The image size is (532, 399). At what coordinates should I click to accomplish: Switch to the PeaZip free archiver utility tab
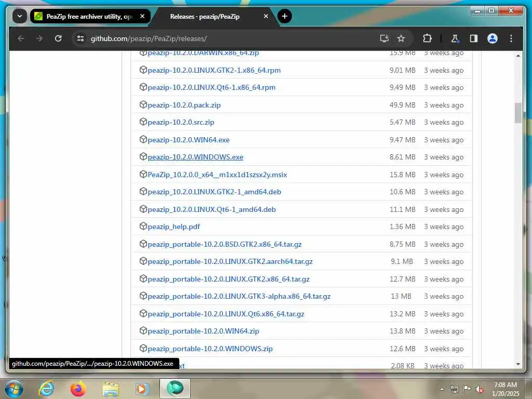(x=90, y=16)
